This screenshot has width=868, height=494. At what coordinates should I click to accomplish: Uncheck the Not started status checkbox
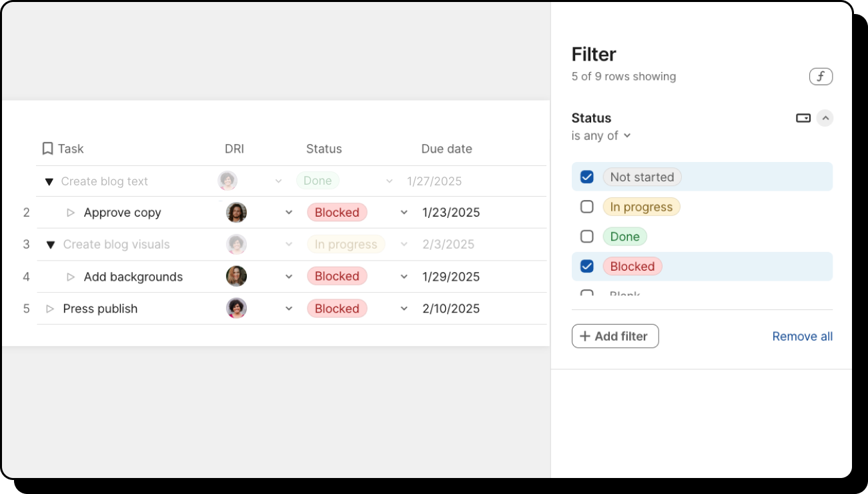587,177
